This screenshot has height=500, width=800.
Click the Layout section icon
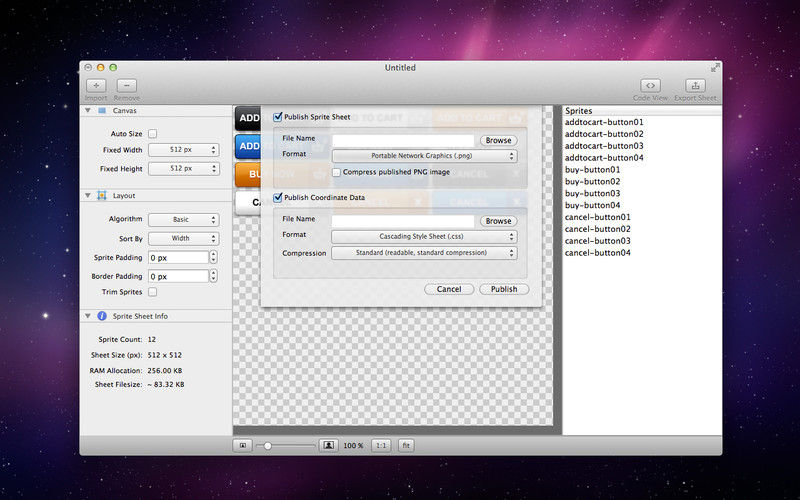[102, 195]
